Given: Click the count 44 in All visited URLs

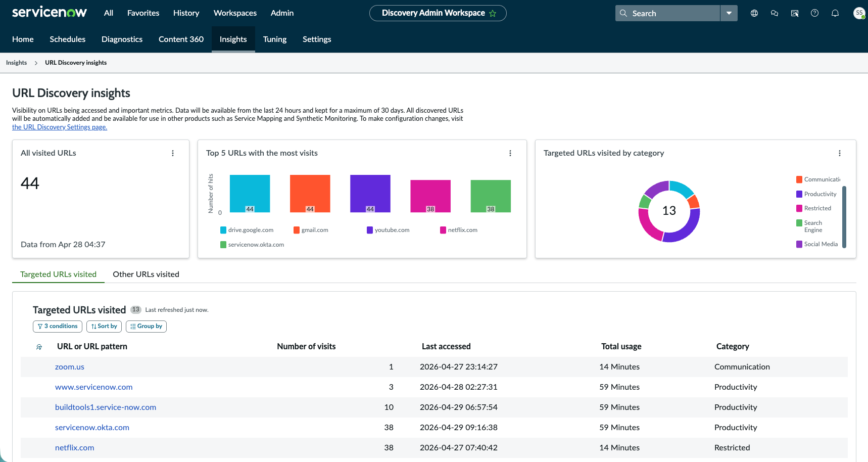Looking at the screenshot, I should click(30, 183).
